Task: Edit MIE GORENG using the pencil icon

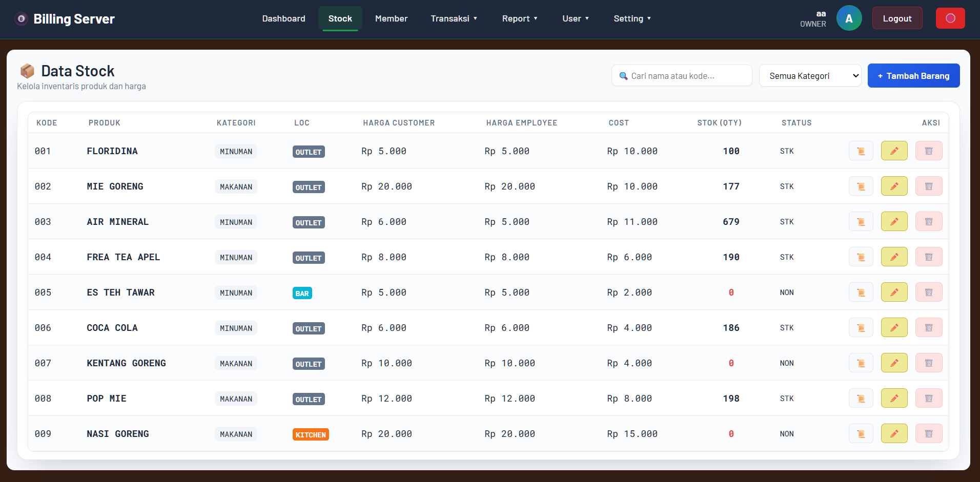Action: pyautogui.click(x=894, y=186)
